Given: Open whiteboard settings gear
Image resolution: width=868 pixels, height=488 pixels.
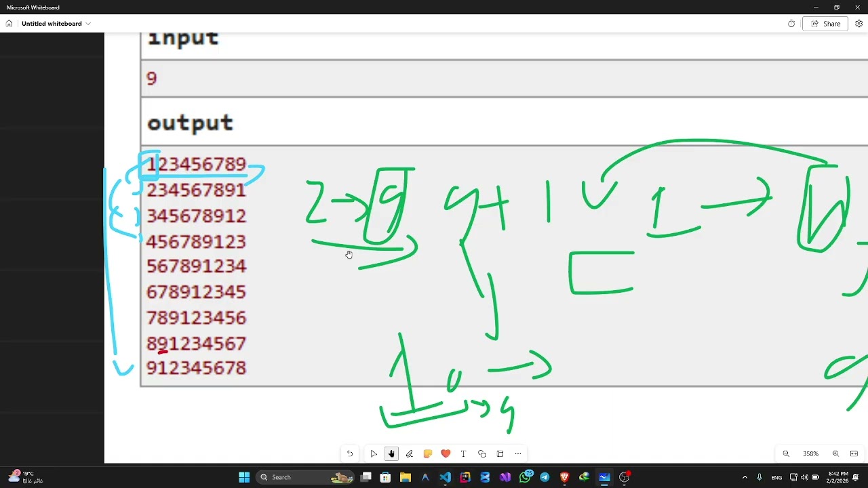Looking at the screenshot, I should pos(859,24).
